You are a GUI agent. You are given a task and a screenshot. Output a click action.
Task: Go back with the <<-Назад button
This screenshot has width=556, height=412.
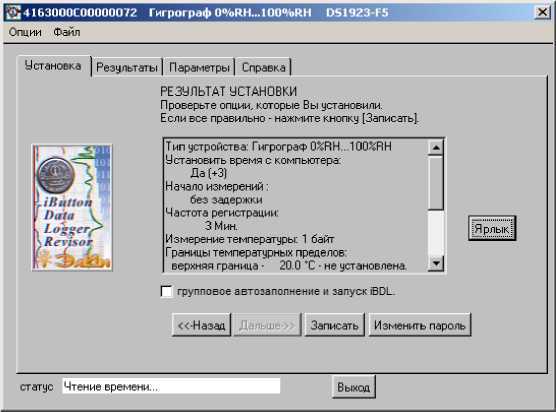(x=201, y=325)
